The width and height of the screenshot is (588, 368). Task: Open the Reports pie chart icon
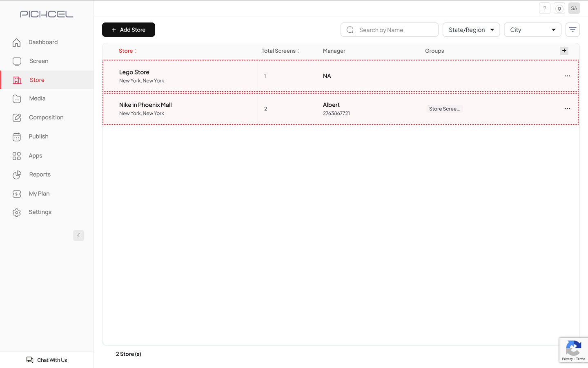17,175
